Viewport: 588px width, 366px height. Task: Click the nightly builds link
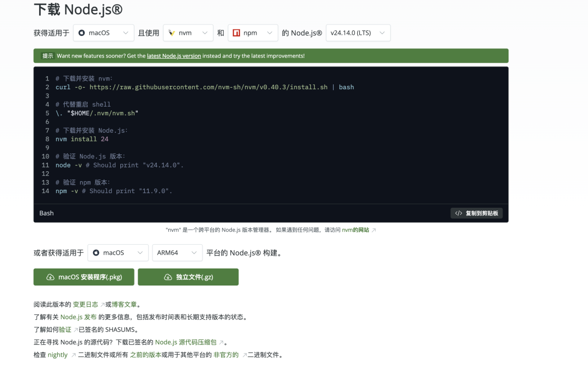57,355
